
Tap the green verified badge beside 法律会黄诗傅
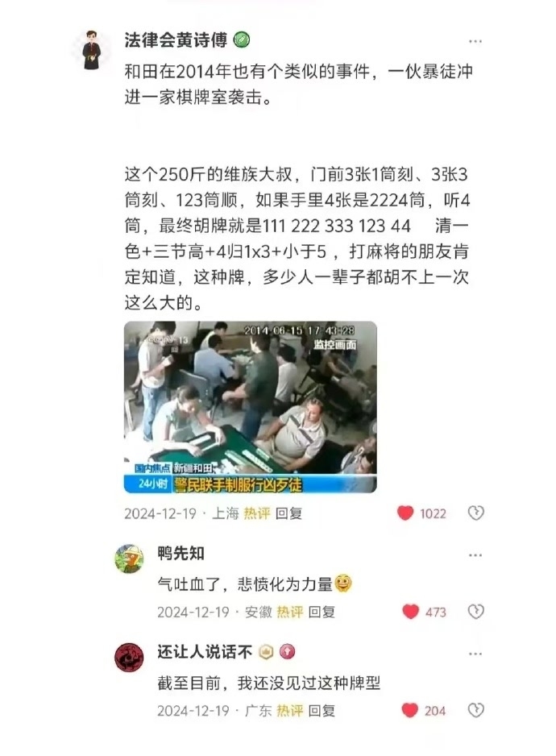coord(242,40)
